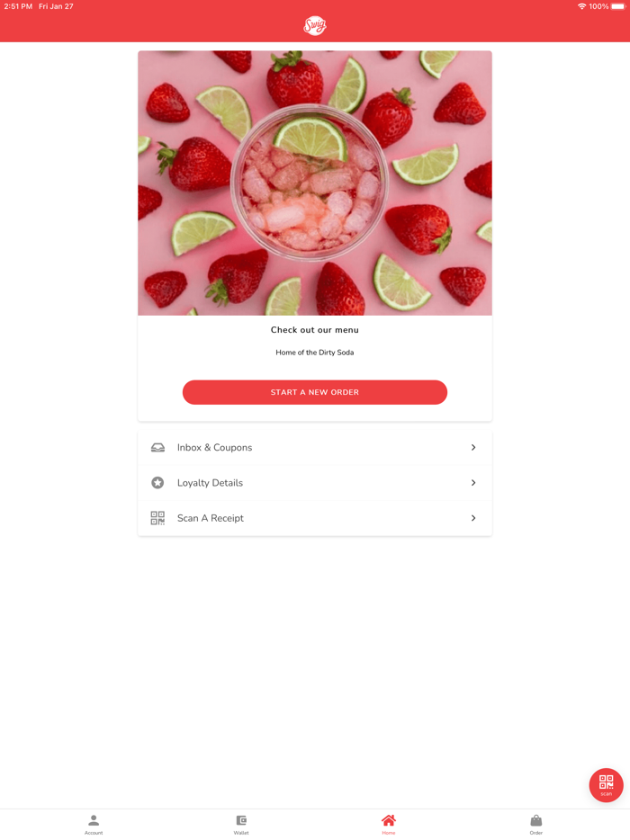This screenshot has width=630, height=840.
Task: Open the red QR scan floating button
Action: click(x=606, y=785)
